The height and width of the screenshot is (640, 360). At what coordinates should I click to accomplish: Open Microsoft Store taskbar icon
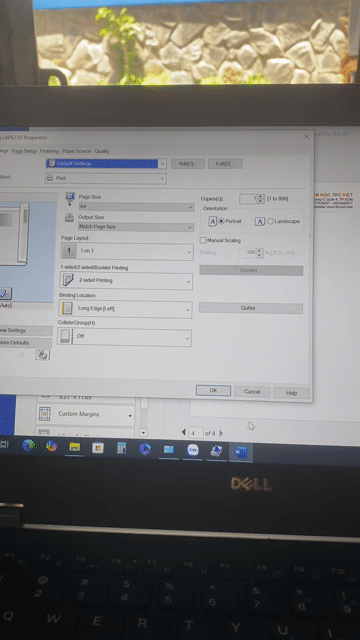[98, 447]
